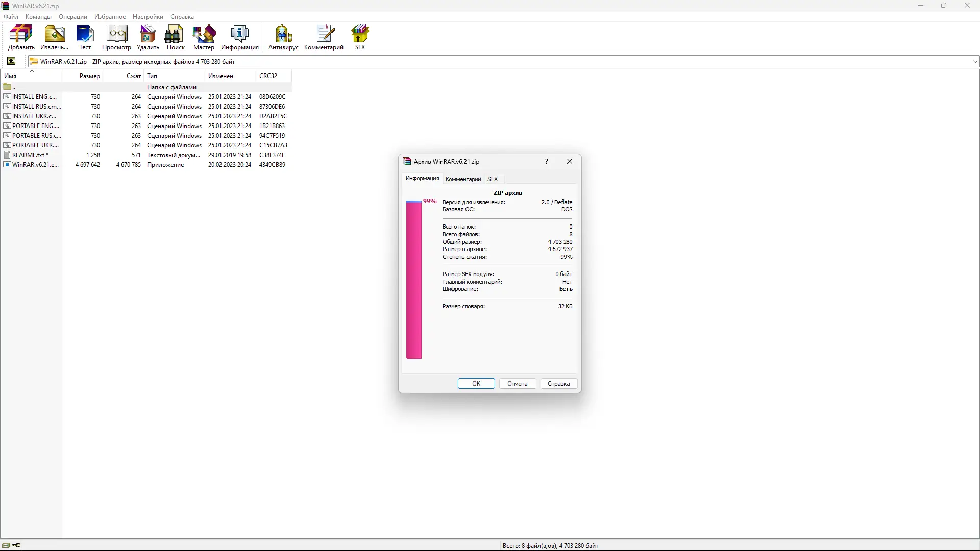
Task: Click the Извлечь (Extract) toolbar icon
Action: [54, 37]
